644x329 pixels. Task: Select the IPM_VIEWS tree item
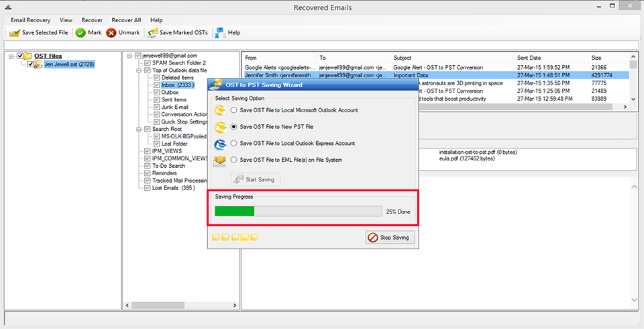click(167, 151)
